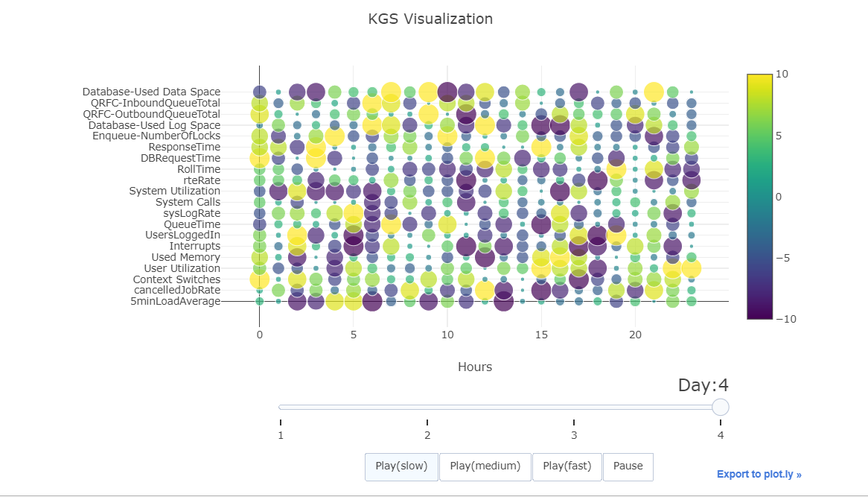Click the Play(slow) button
This screenshot has width=868, height=497.
coord(401,466)
